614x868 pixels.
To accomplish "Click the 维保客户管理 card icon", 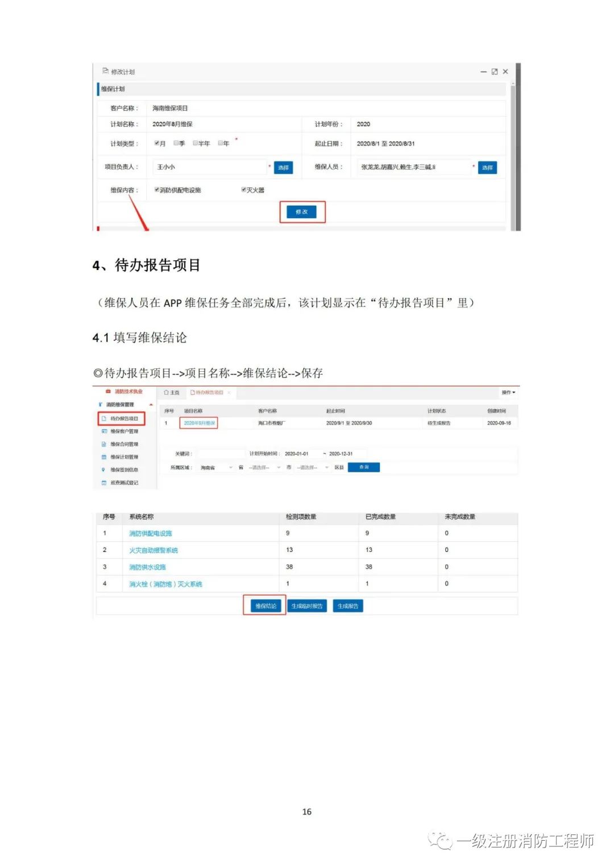I will (x=103, y=431).
